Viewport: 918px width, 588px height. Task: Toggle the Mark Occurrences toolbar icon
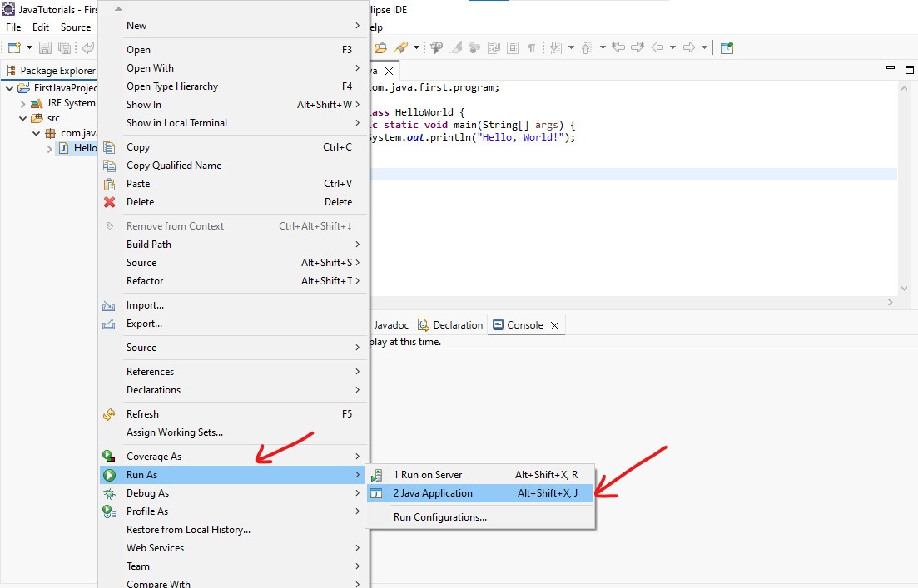point(455,47)
